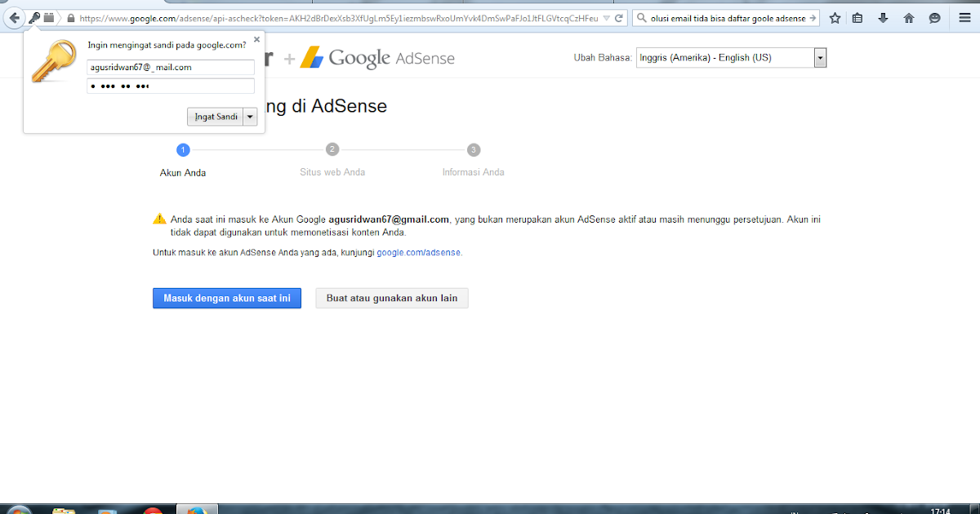
Task: Open the chat smiley icon in toolbar
Action: click(934, 18)
